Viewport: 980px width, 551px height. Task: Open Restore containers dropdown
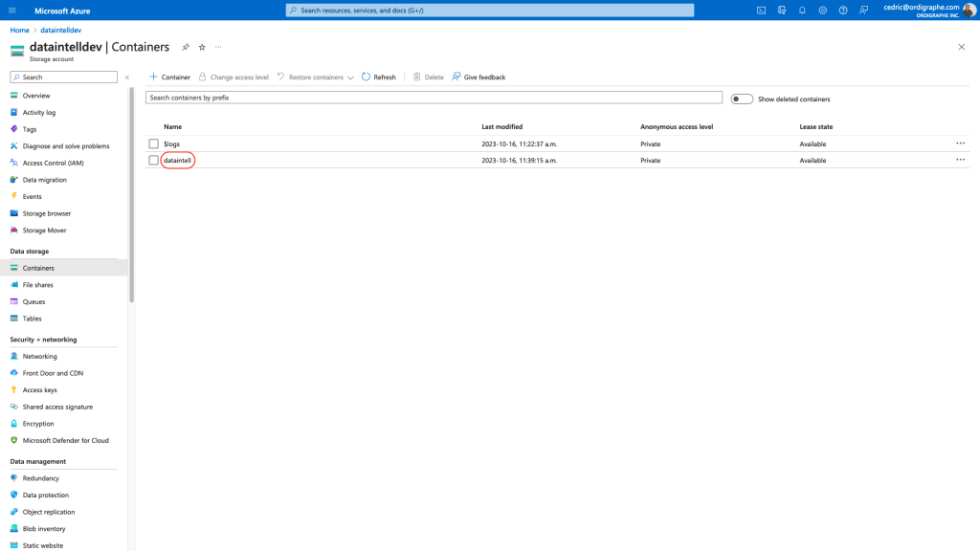[x=316, y=77]
